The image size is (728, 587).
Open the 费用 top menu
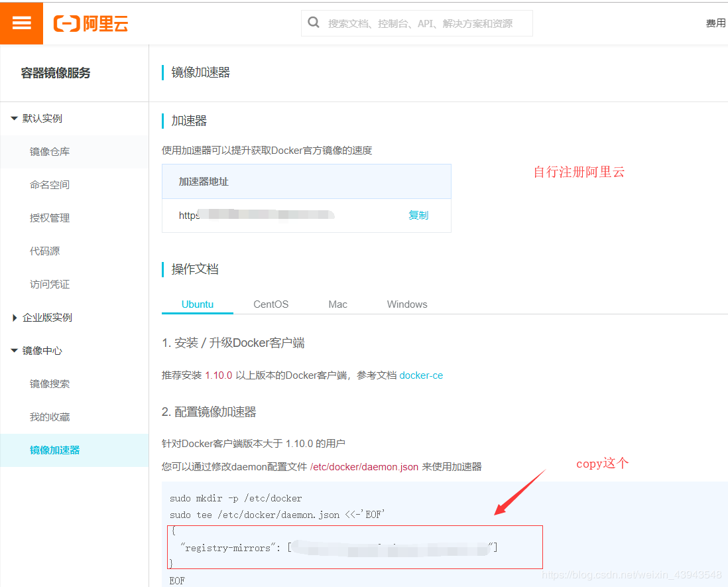pos(715,23)
